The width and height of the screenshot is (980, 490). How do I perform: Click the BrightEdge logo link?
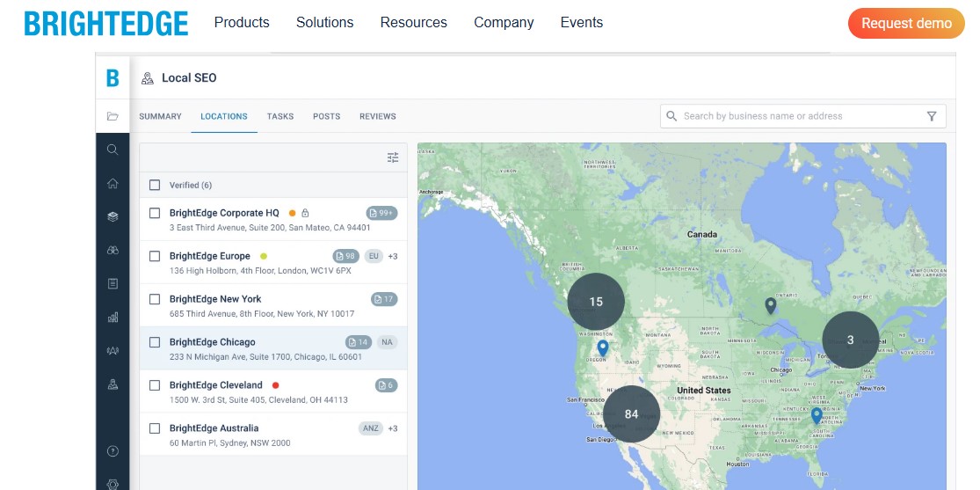106,24
